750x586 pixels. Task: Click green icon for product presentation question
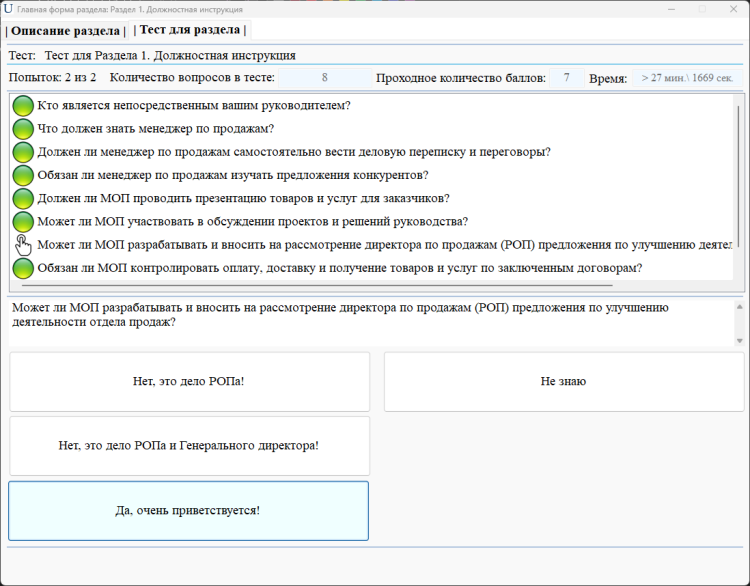click(x=22, y=198)
